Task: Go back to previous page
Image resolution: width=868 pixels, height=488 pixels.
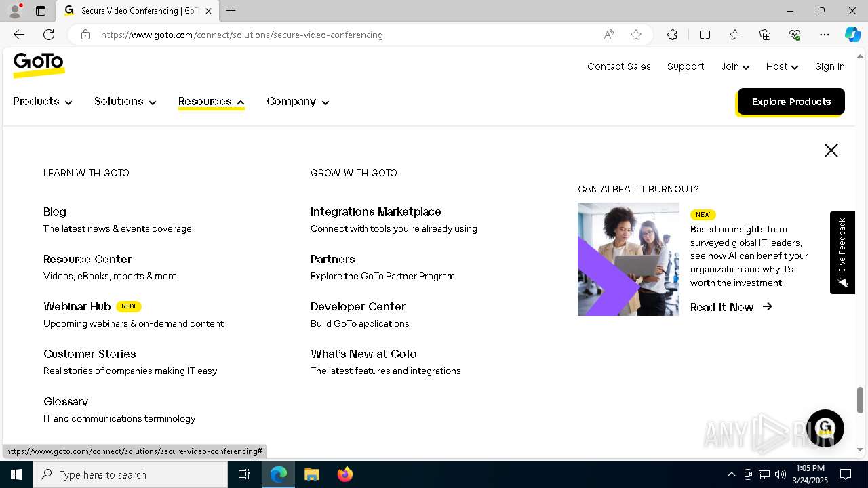Action: pos(19,35)
